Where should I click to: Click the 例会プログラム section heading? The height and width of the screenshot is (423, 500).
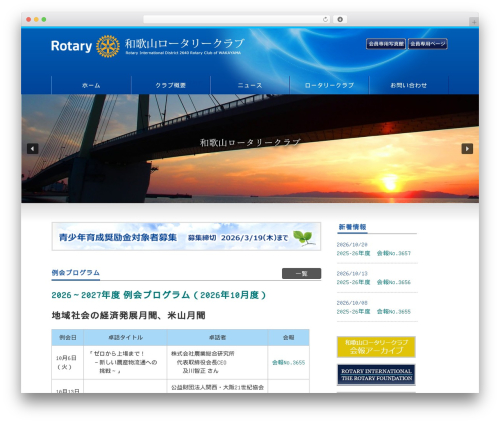(x=76, y=273)
